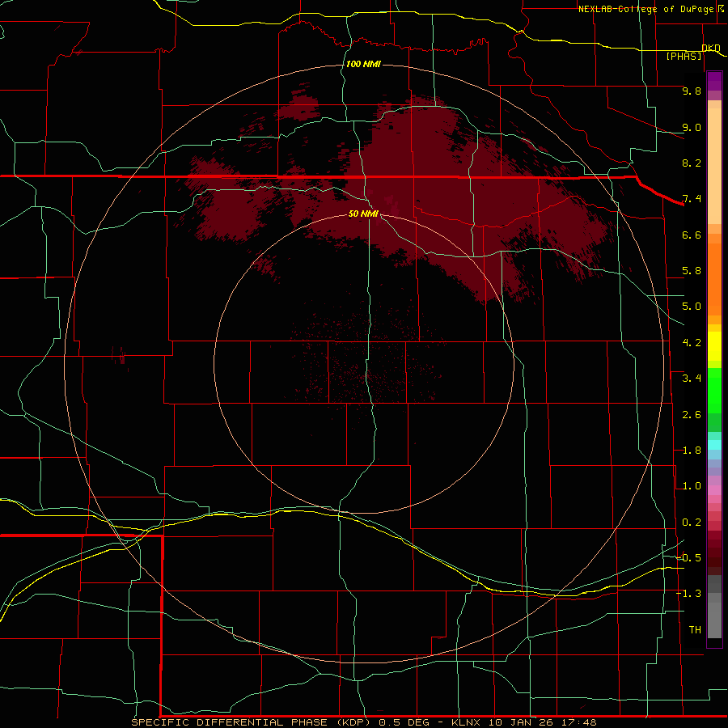This screenshot has width=728, height=728.
Task: Click the 8.2 value on color scale
Action: point(692,163)
